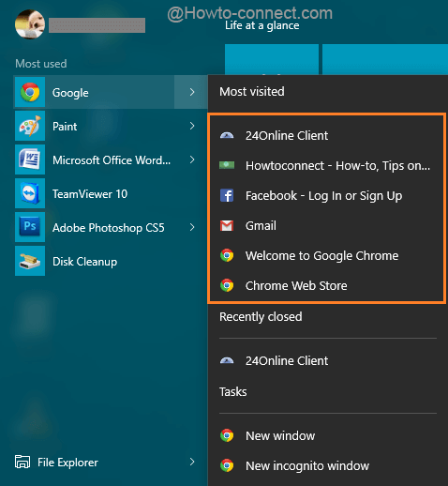The height and width of the screenshot is (486, 448).
Task: Click the Gmail envelope icon
Action: coord(227,225)
